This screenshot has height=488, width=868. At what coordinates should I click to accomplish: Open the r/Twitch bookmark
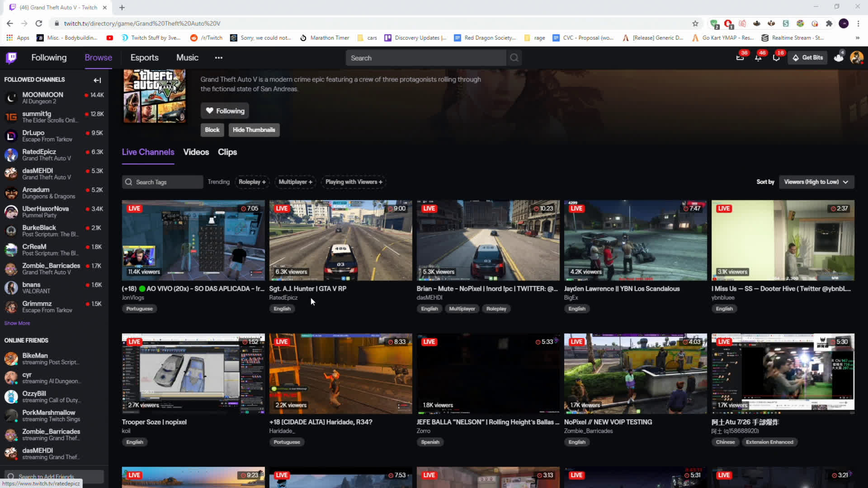[207, 38]
